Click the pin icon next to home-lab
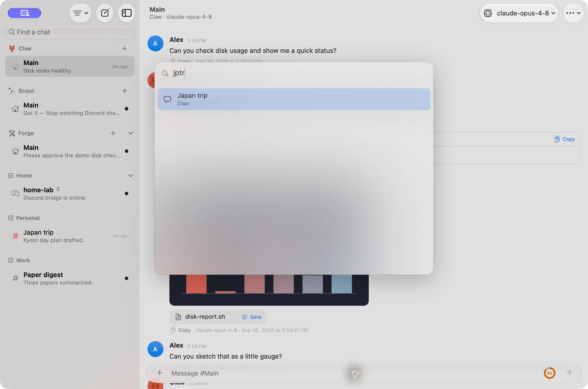Viewport: 588px width, 389px height. [x=58, y=190]
